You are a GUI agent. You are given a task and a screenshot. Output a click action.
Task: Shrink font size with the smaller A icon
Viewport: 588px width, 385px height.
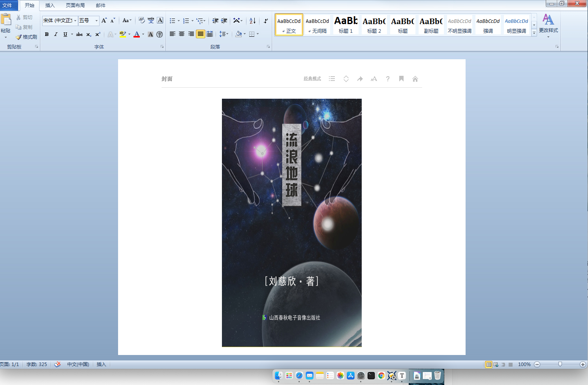point(113,21)
